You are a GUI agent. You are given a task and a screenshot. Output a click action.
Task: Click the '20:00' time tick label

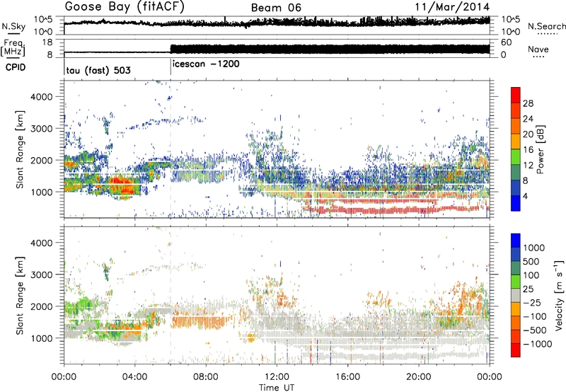419,377
